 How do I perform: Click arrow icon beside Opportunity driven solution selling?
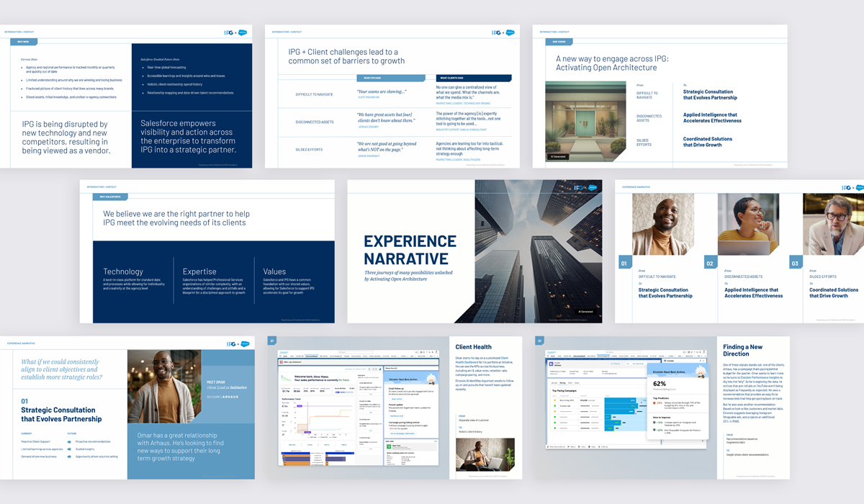[70, 456]
